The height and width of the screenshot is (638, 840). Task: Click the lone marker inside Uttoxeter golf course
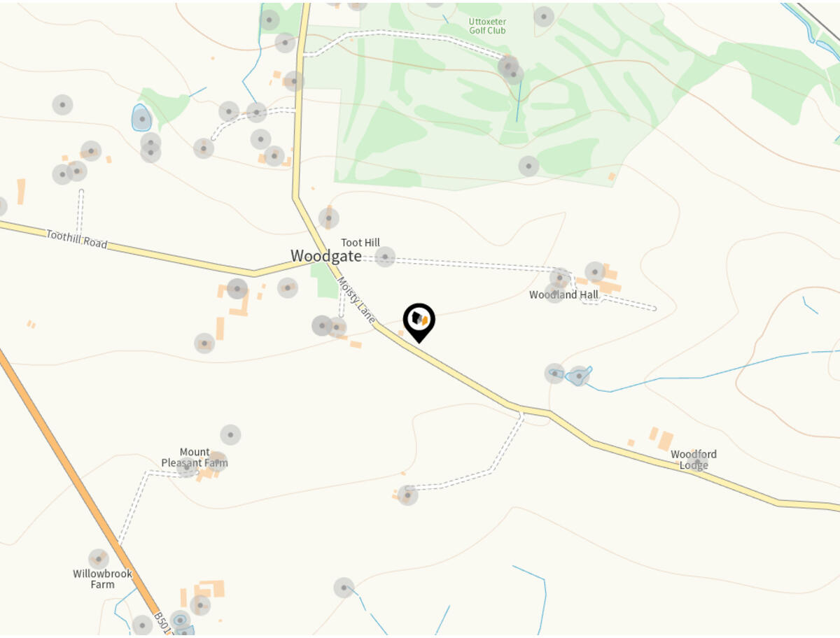[x=528, y=166]
